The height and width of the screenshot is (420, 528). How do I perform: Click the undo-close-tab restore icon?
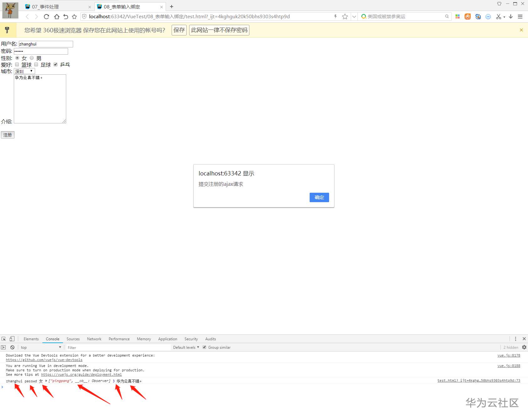coord(66,17)
